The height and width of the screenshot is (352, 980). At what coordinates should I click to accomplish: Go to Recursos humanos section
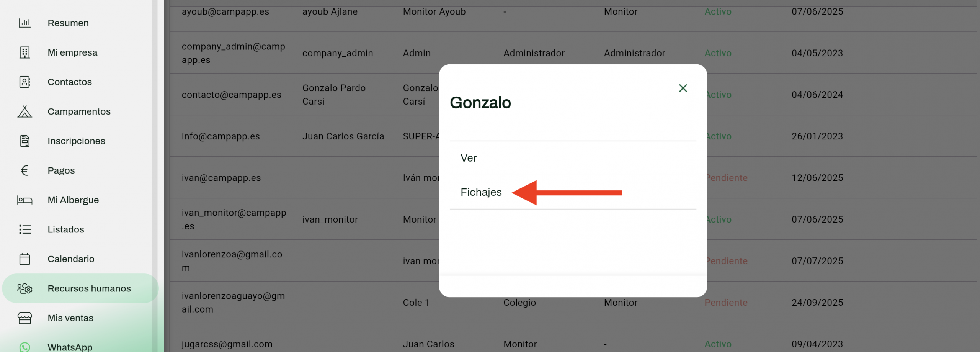pos(89,288)
